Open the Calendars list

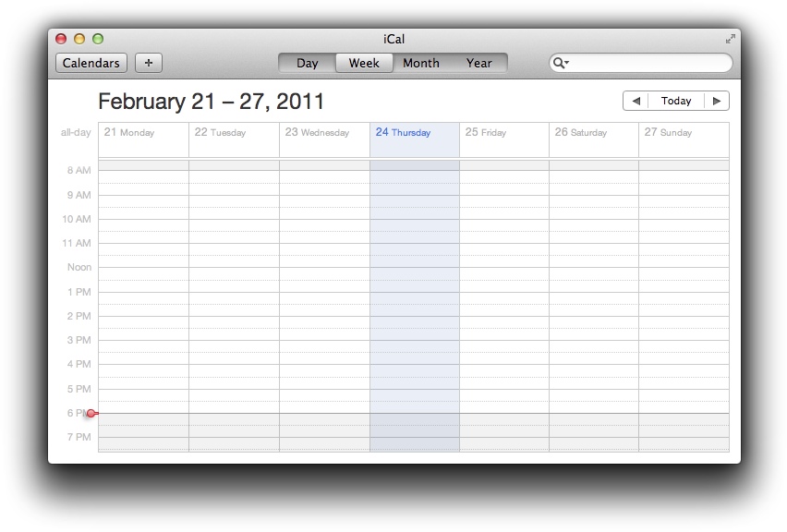[x=91, y=63]
